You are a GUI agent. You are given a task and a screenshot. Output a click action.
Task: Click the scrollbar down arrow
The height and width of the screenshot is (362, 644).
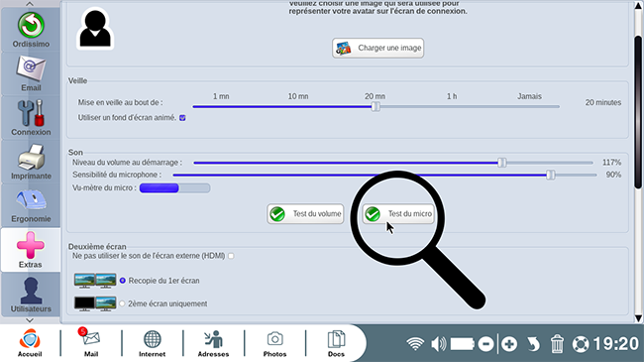tap(638, 318)
